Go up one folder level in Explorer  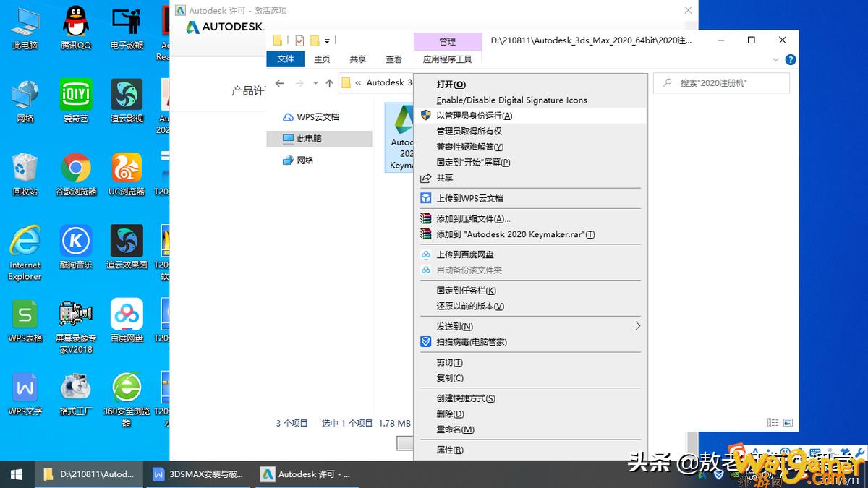coord(329,83)
